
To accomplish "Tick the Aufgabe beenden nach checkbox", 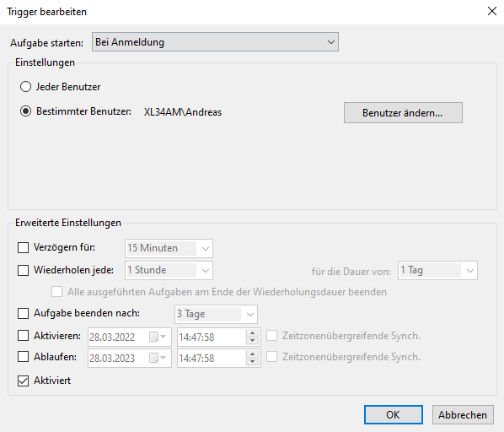I will 23,313.
